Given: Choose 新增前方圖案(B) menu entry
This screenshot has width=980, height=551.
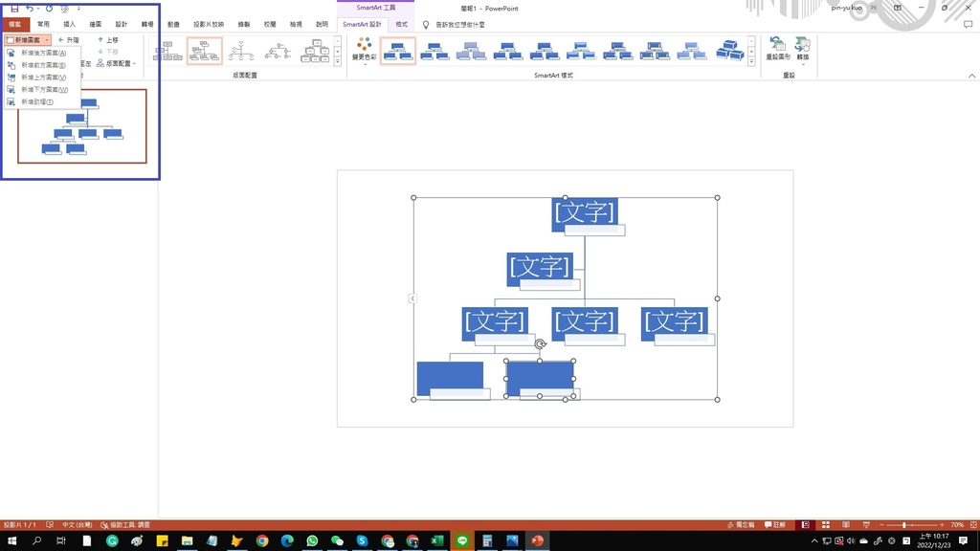Looking at the screenshot, I should coord(42,65).
